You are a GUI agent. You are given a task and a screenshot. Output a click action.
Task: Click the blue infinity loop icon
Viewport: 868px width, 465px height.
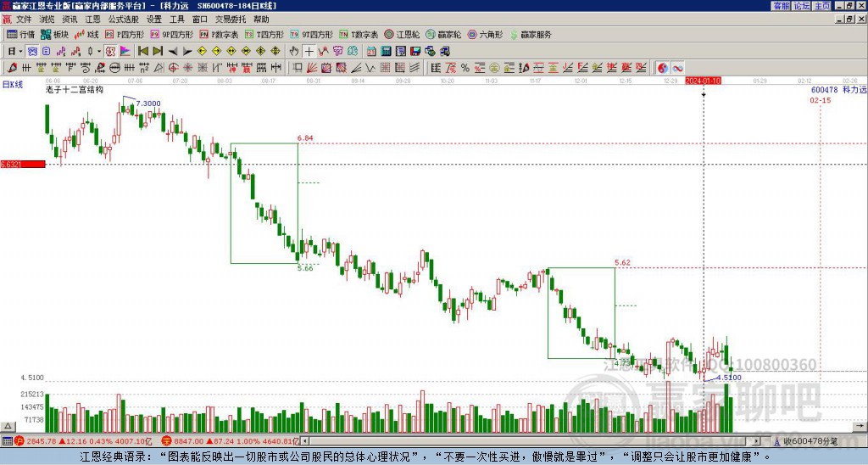[677, 68]
